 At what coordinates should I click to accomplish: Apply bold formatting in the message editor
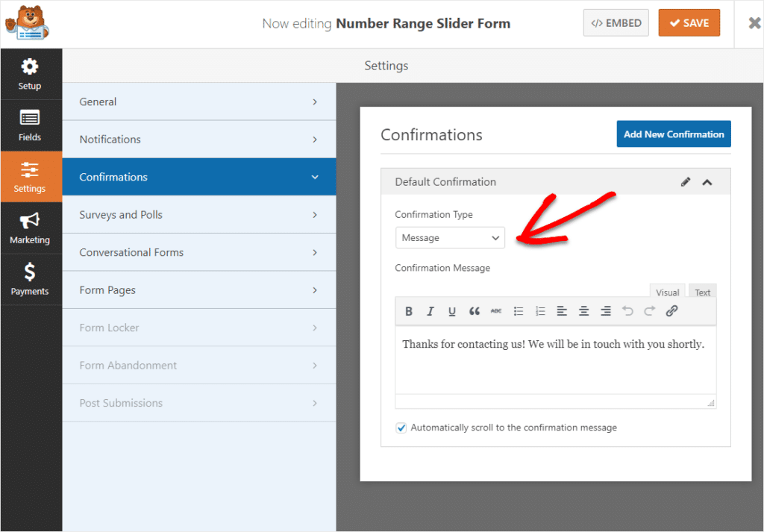408,311
